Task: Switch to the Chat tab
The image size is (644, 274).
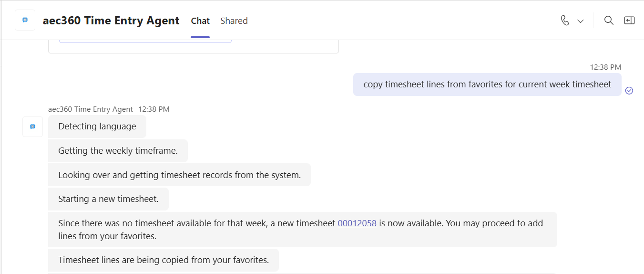Action: (x=200, y=21)
